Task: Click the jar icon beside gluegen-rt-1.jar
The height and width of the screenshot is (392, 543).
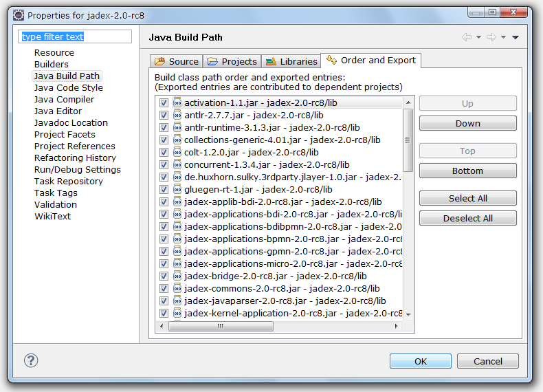Action: click(x=177, y=190)
